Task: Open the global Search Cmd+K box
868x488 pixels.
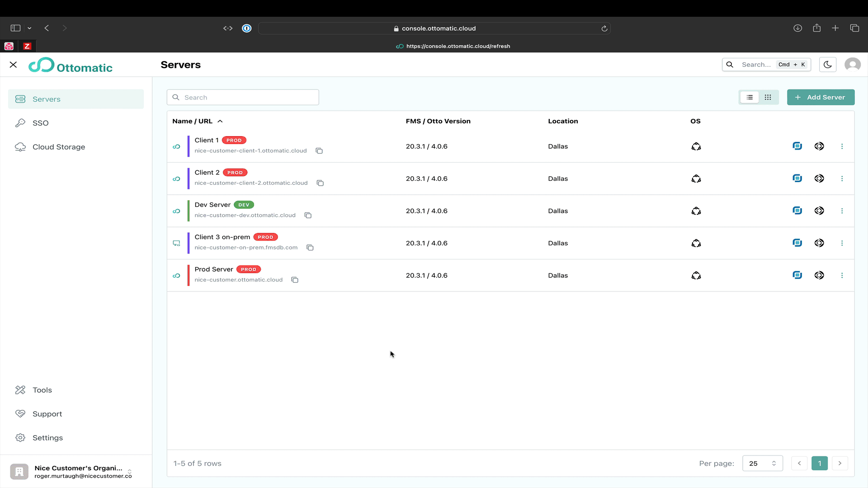Action: (766, 65)
